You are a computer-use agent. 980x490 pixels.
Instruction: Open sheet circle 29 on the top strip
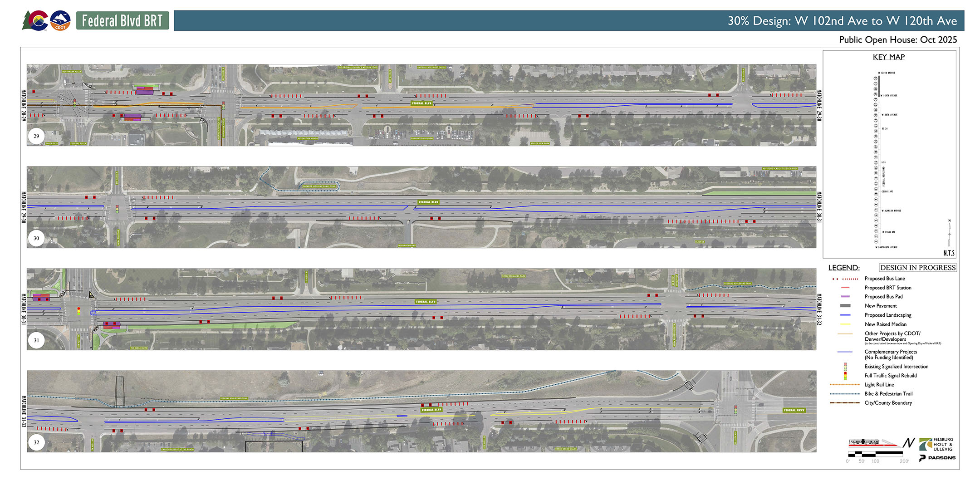(x=36, y=137)
